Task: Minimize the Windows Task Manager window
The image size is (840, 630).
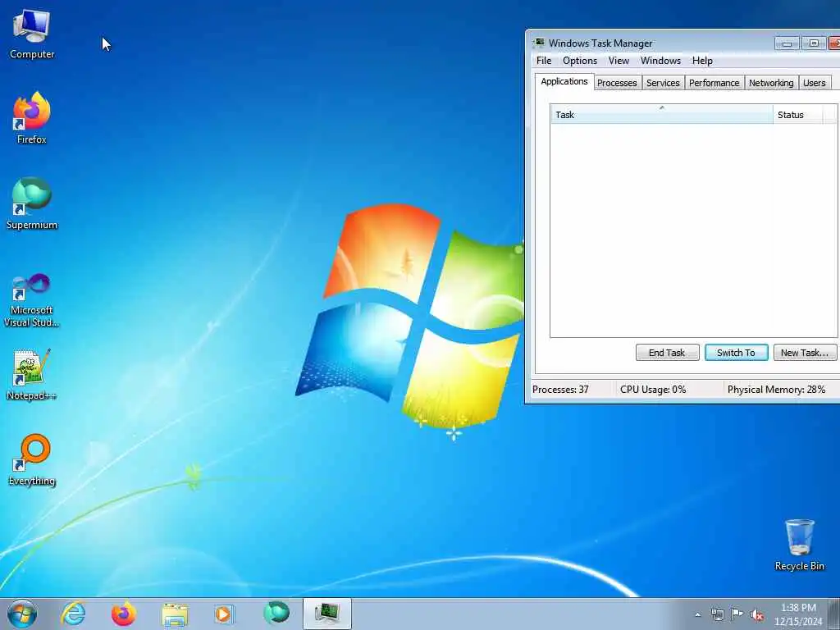Action: coord(787,43)
